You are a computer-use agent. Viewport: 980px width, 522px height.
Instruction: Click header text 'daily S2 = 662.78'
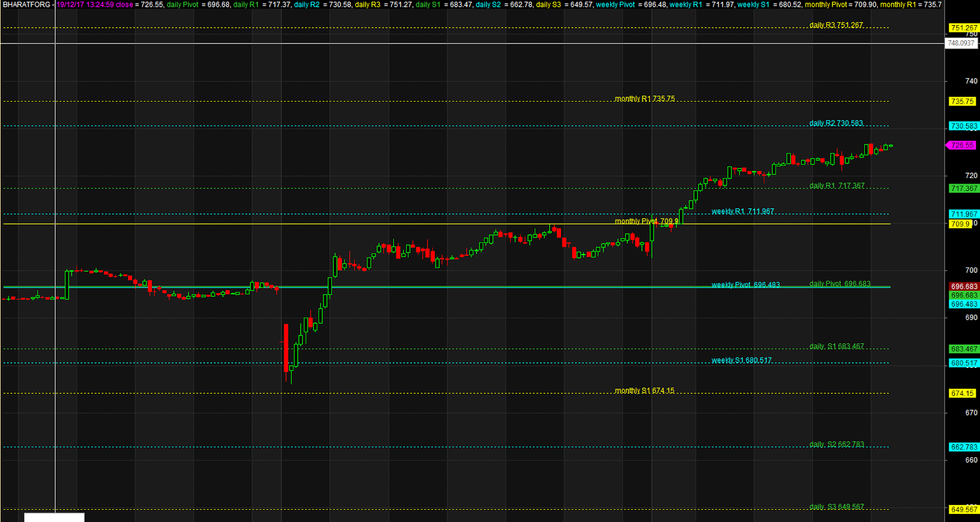click(x=504, y=4)
